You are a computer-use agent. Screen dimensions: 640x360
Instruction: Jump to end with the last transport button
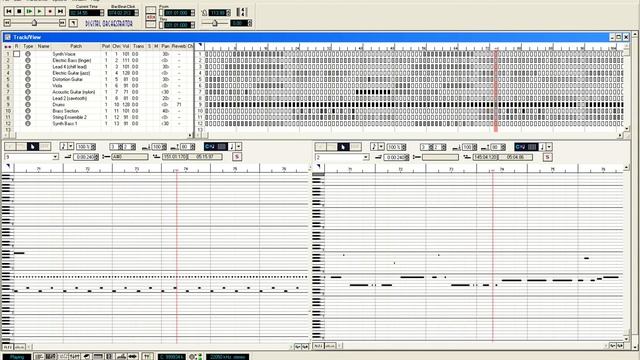60,11
